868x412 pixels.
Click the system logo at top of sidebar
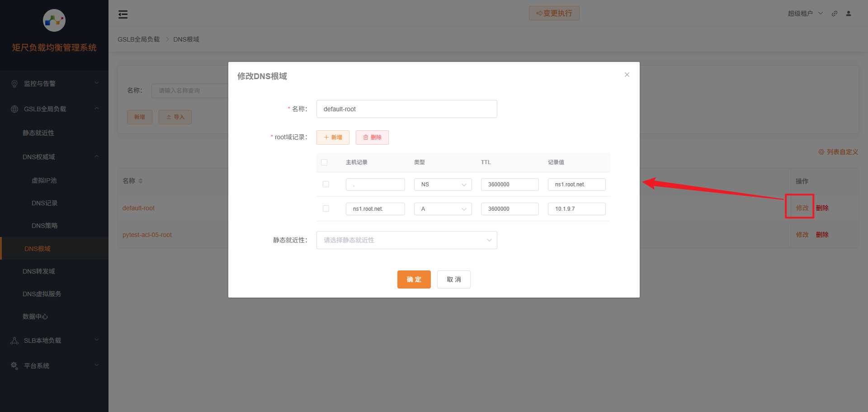54,20
